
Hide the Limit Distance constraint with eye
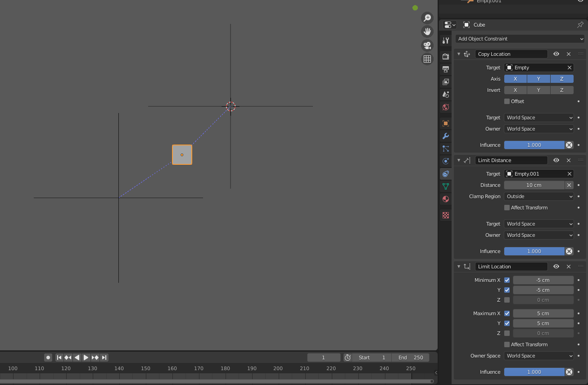point(556,160)
